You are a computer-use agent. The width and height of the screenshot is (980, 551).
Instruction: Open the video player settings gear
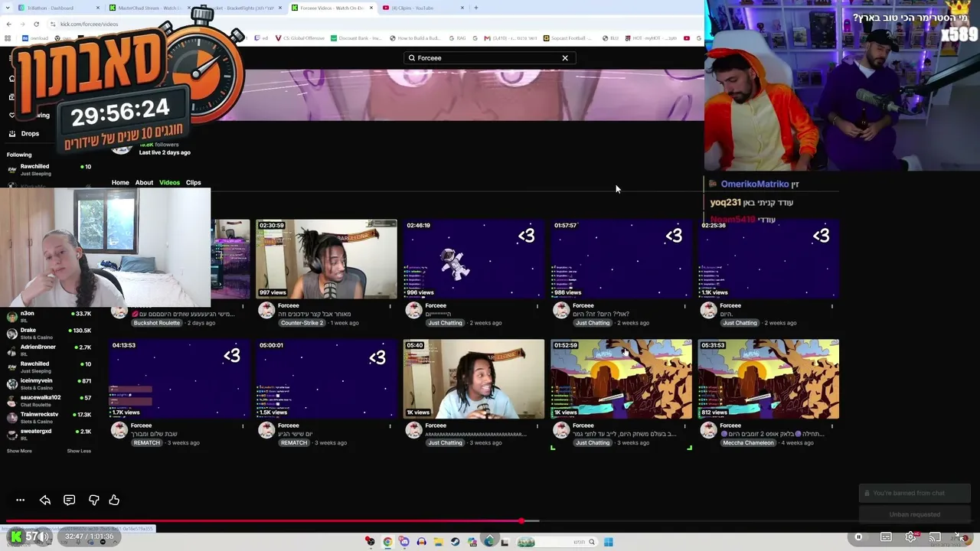[x=910, y=536]
